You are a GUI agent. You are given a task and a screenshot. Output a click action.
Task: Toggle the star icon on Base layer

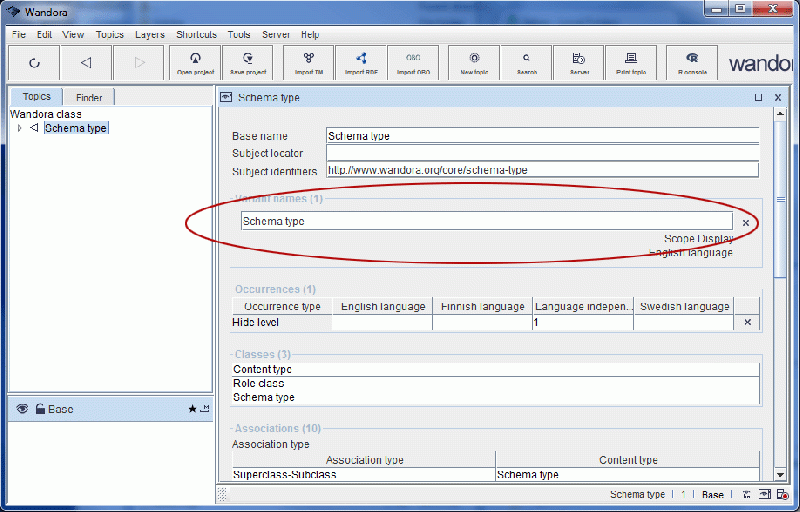click(x=192, y=409)
